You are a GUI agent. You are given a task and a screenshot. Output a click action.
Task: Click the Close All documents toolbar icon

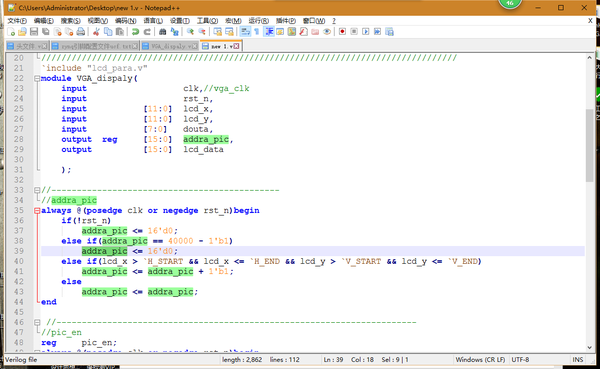coord(69,32)
